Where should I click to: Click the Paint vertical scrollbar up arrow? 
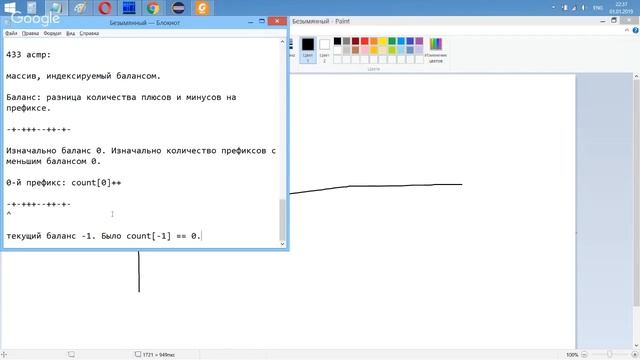(x=636, y=77)
